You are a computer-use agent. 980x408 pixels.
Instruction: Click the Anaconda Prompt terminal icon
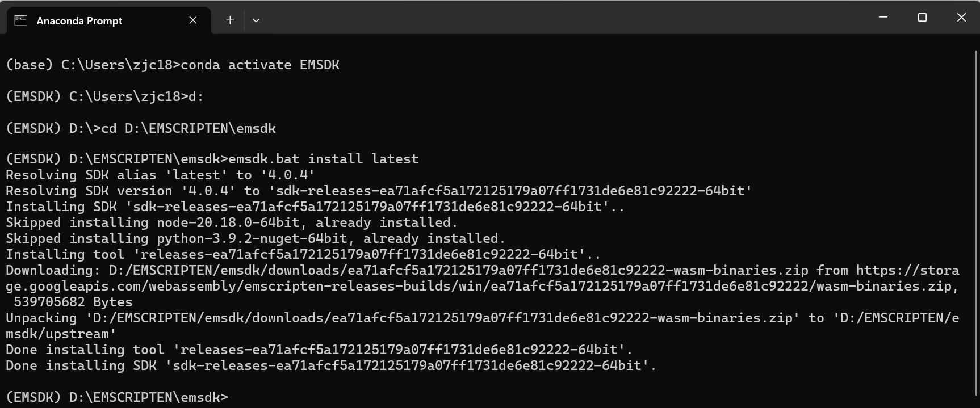coord(21,20)
